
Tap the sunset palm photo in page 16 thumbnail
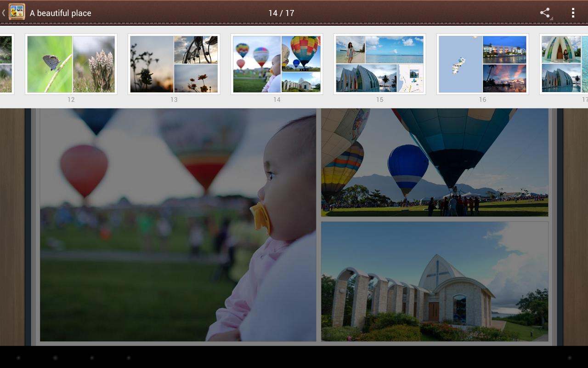[x=504, y=78]
